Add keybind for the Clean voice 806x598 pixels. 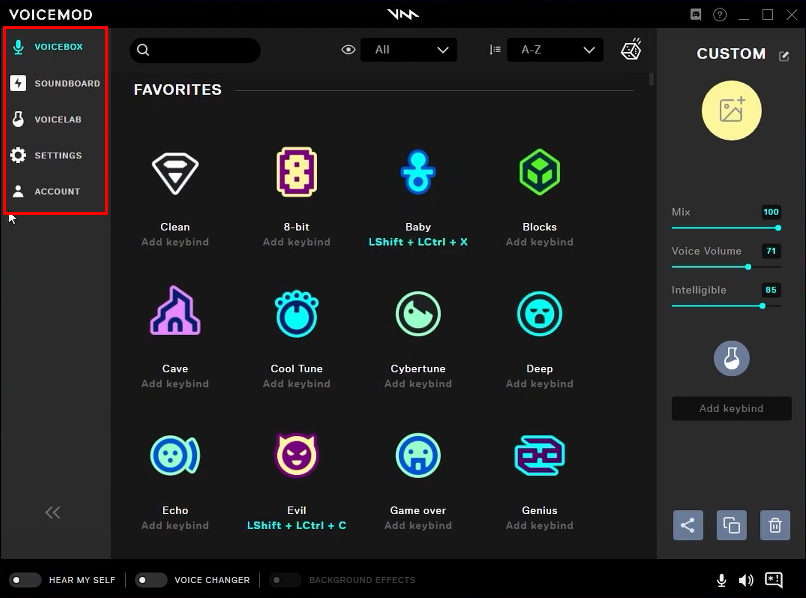click(x=175, y=242)
